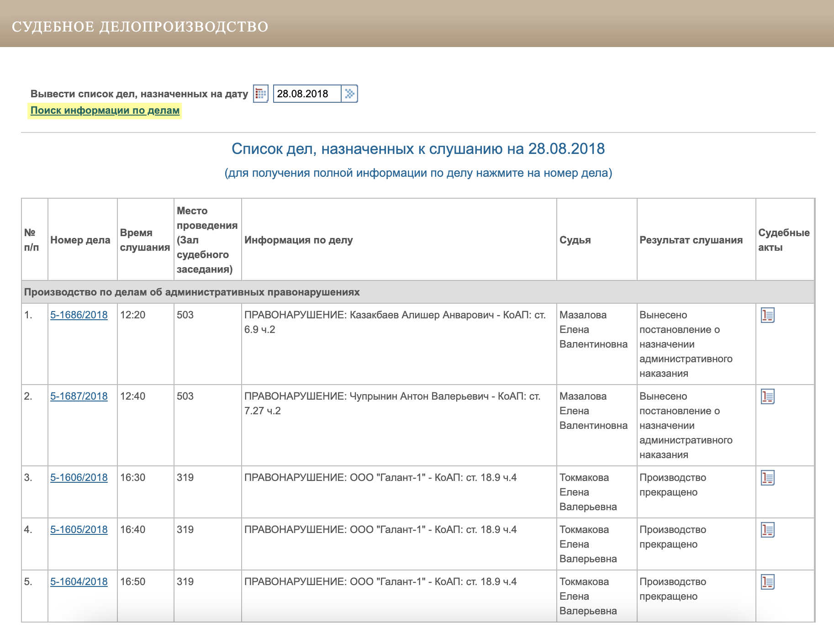Click the room number 319 in row 4

[x=185, y=530]
